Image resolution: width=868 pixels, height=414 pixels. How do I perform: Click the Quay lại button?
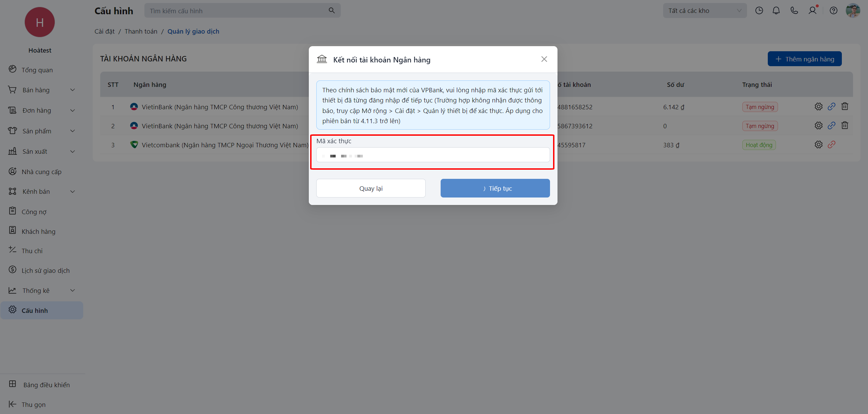click(x=371, y=188)
